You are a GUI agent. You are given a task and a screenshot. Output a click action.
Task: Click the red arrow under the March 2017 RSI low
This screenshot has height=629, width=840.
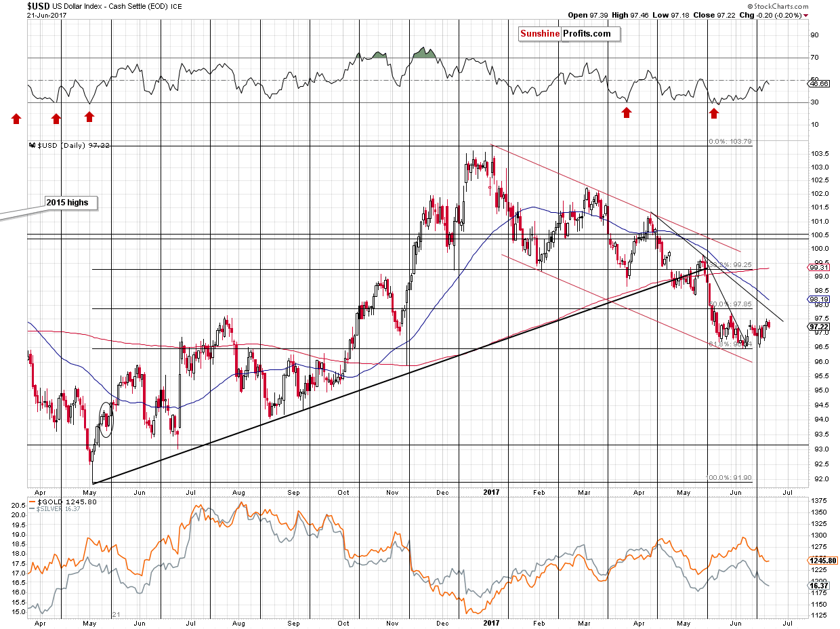(x=627, y=113)
